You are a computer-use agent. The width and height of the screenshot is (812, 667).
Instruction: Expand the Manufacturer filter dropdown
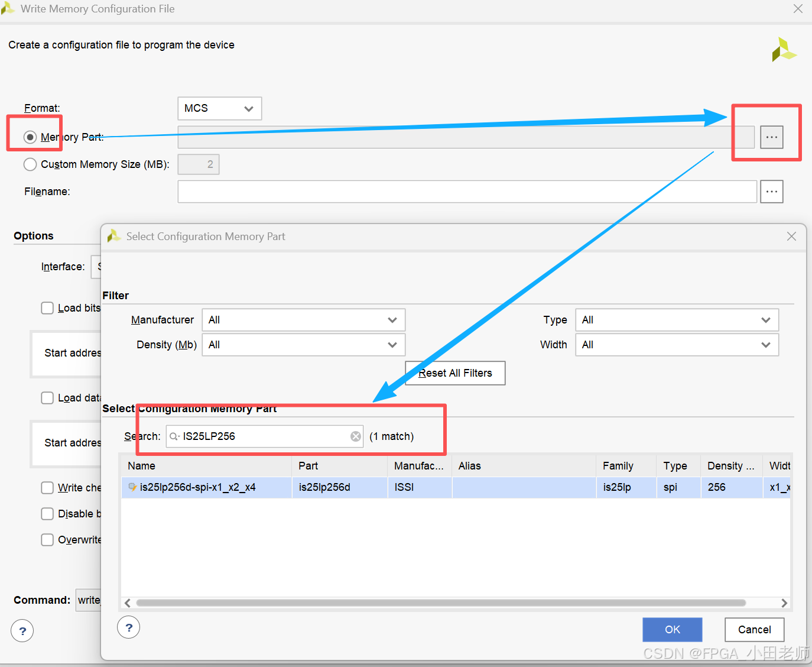(x=304, y=320)
